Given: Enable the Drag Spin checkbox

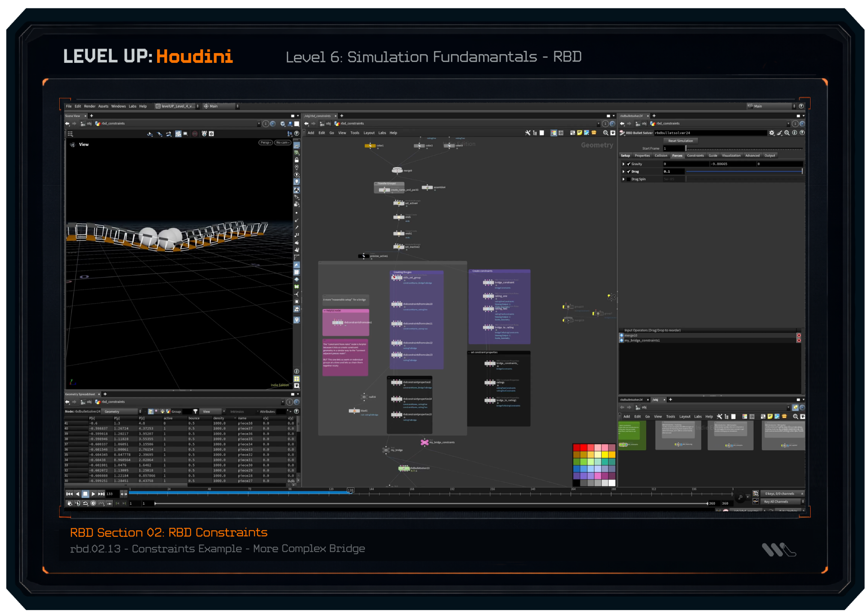Looking at the screenshot, I should pos(629,179).
